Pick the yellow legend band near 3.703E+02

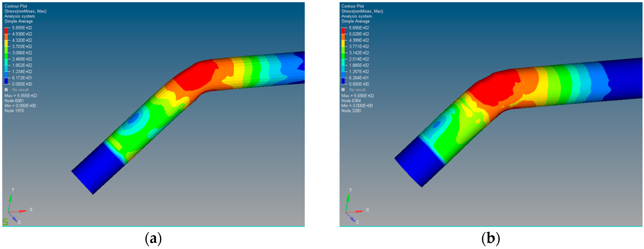tap(6, 43)
